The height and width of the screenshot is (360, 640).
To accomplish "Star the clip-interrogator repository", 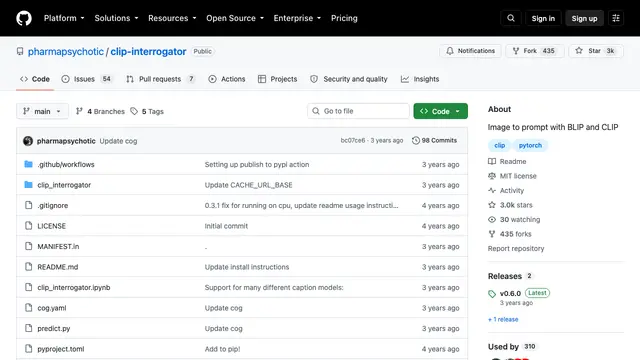I will (x=596, y=51).
